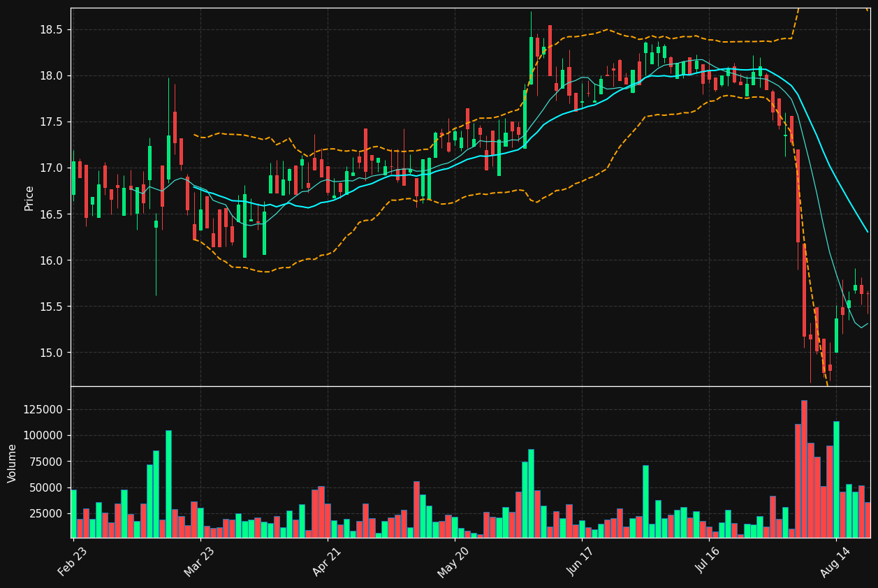Screen dimensions: 878x588
Task: Click the 17.5 price axis value
Action: [x=51, y=122]
